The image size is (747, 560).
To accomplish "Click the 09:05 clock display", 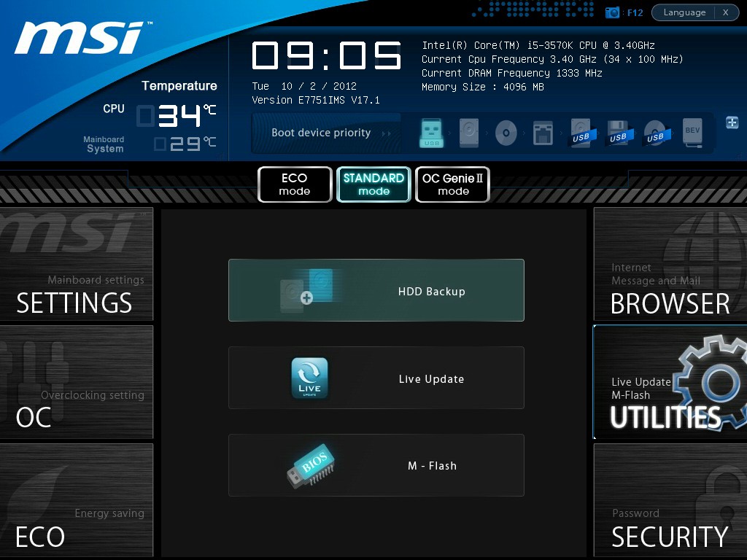I will point(327,55).
